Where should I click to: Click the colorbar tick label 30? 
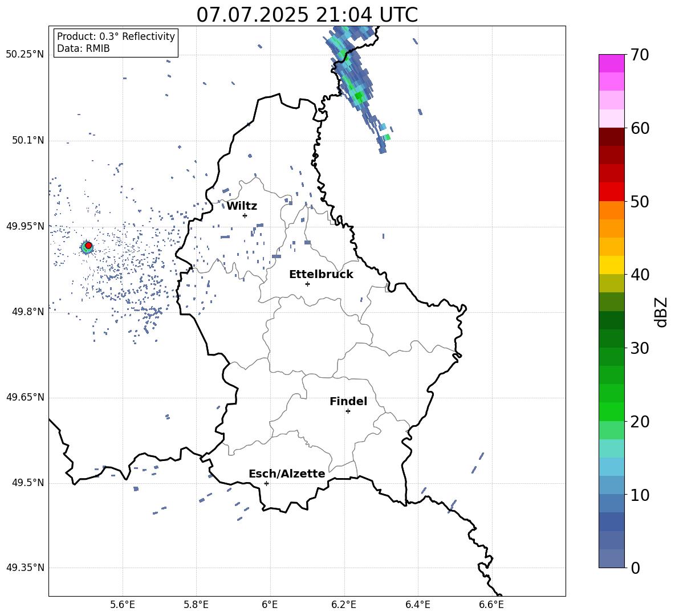pos(640,348)
